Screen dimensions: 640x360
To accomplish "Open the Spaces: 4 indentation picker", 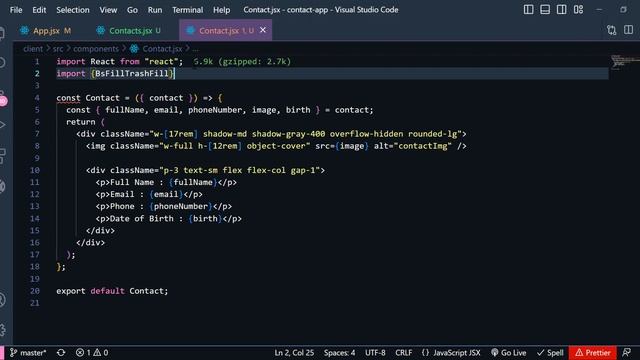I will pyautogui.click(x=340, y=353).
